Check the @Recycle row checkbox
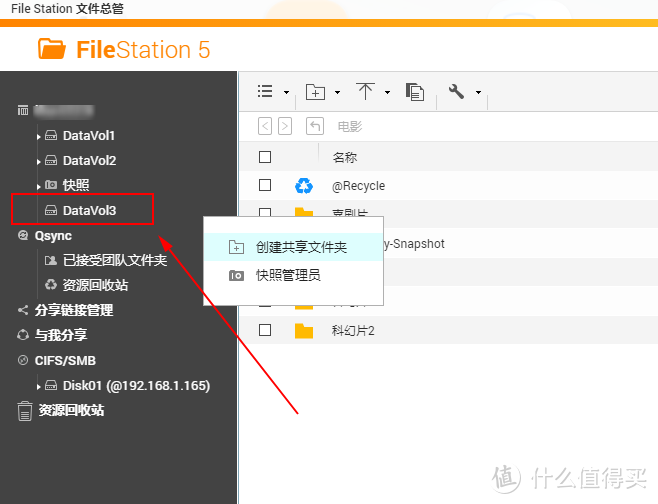 [265, 185]
